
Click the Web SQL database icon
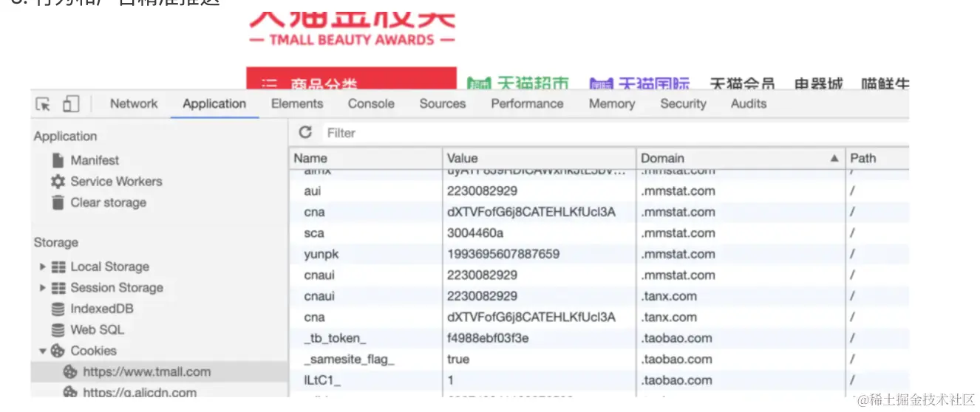[58, 330]
